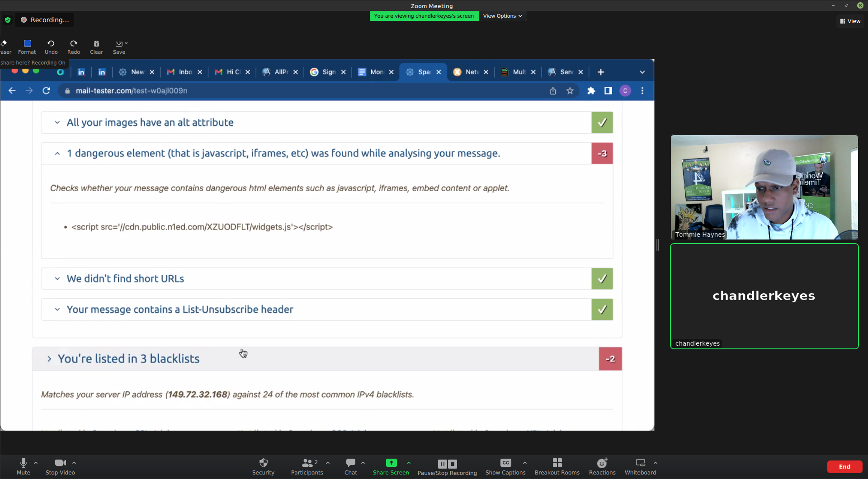868x479 pixels.
Task: Open the Chrome profile avatar C
Action: click(x=625, y=91)
